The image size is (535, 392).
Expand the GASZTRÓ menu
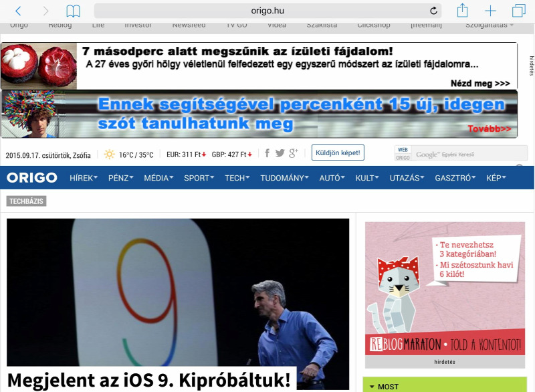click(455, 178)
